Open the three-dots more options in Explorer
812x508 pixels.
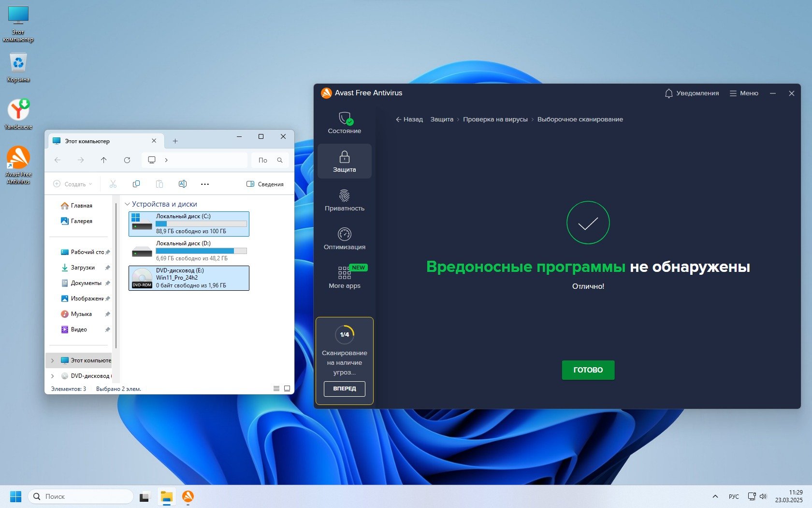click(205, 184)
